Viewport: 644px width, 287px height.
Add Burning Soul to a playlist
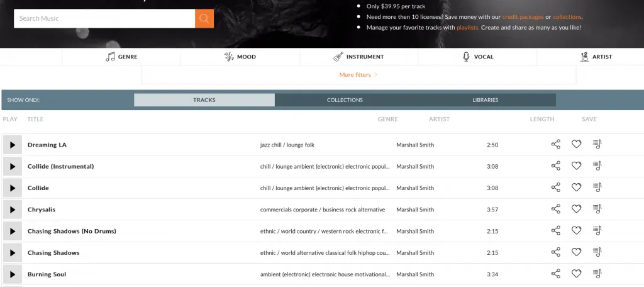[597, 273]
